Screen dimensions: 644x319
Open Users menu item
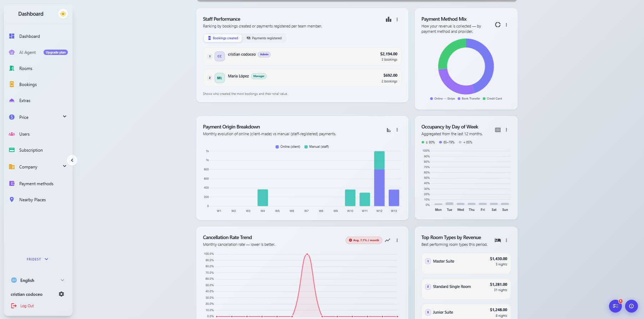(38, 134)
